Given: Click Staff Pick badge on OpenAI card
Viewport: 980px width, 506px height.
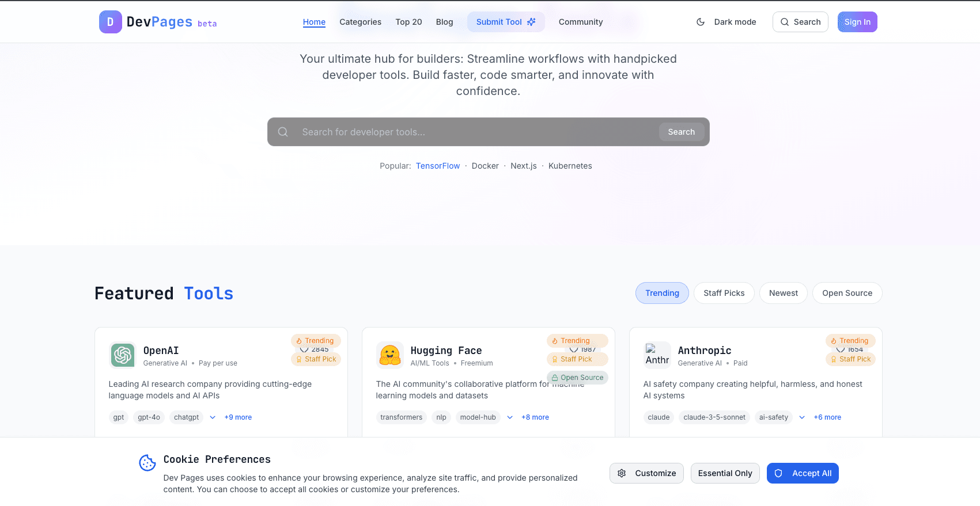Looking at the screenshot, I should (316, 359).
